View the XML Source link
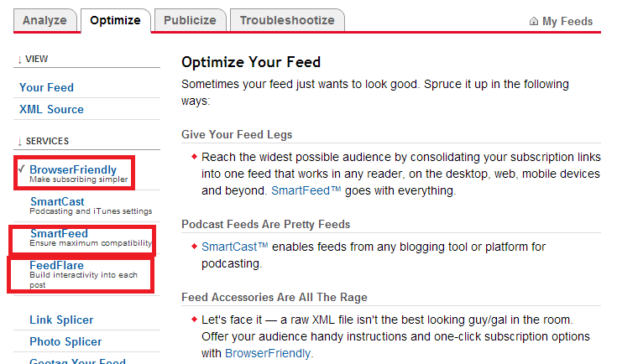 tap(51, 109)
